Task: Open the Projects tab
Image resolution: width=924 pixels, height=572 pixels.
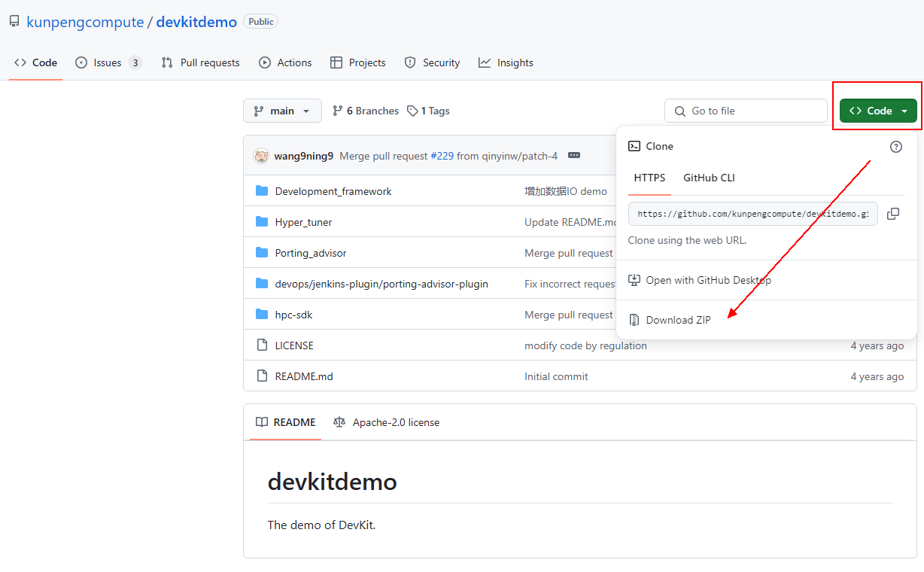Action: click(x=358, y=62)
